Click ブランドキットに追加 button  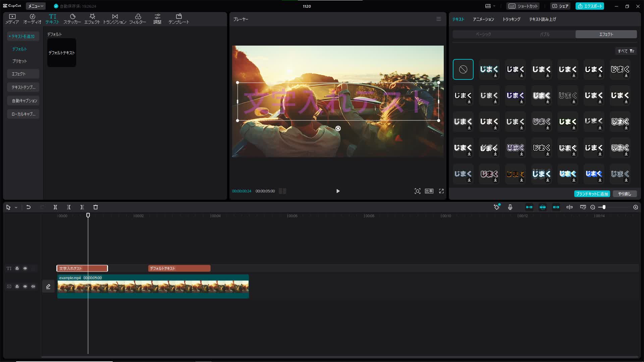tap(592, 194)
